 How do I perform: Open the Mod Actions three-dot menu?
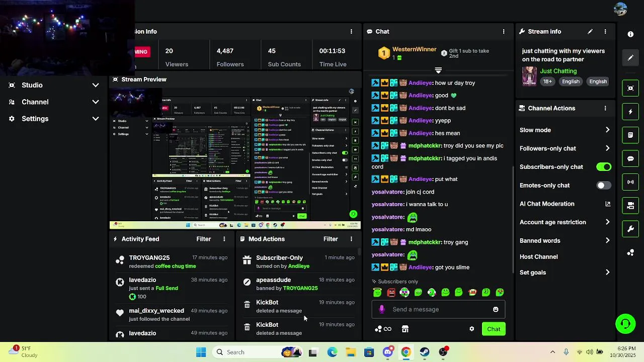[x=351, y=239]
